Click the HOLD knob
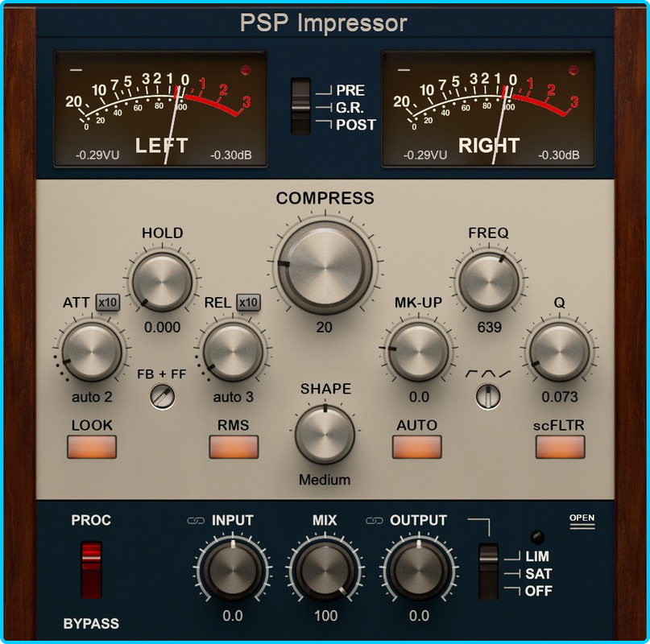 (162, 282)
